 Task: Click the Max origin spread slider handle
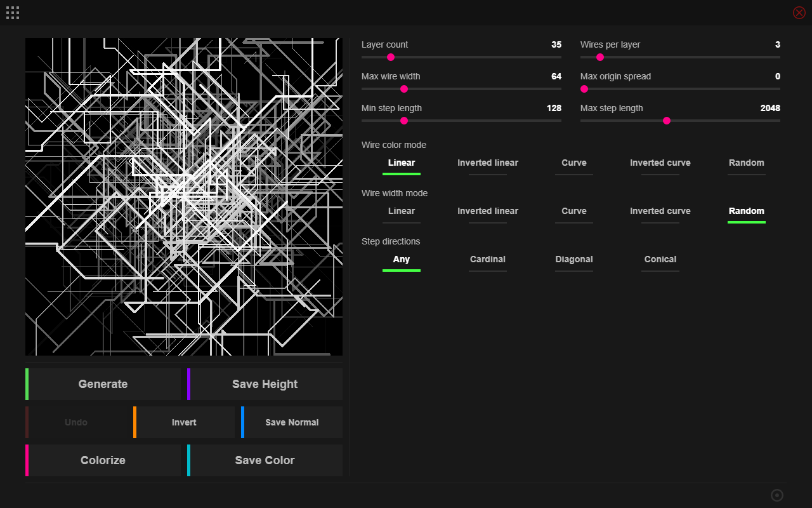point(584,89)
